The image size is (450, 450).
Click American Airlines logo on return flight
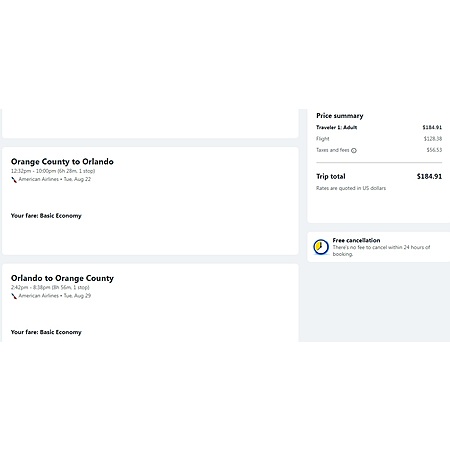(x=14, y=296)
